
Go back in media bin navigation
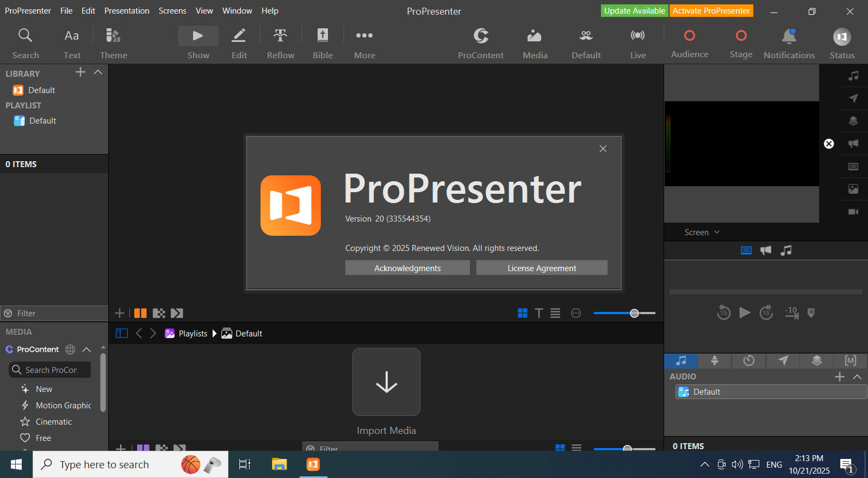click(139, 333)
